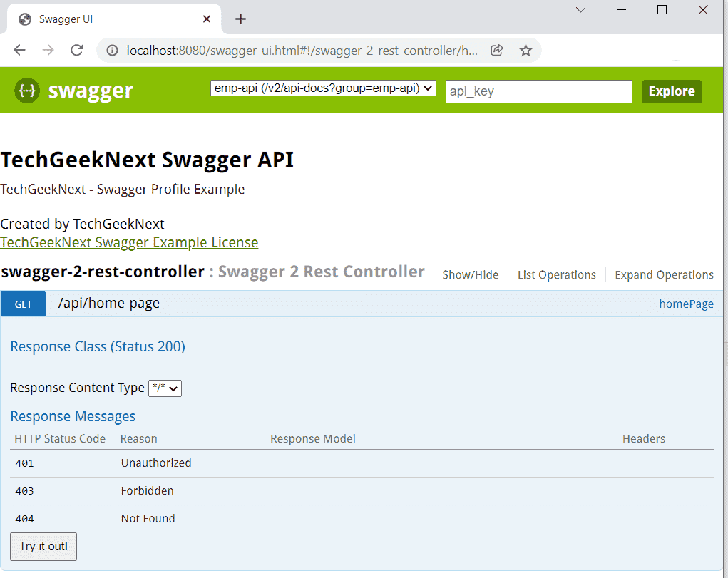Click the Explore button

(672, 91)
